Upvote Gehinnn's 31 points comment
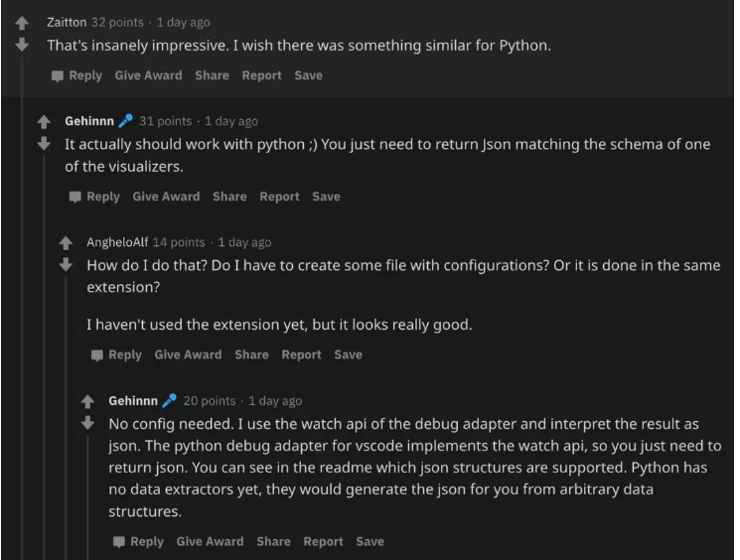 44,122
